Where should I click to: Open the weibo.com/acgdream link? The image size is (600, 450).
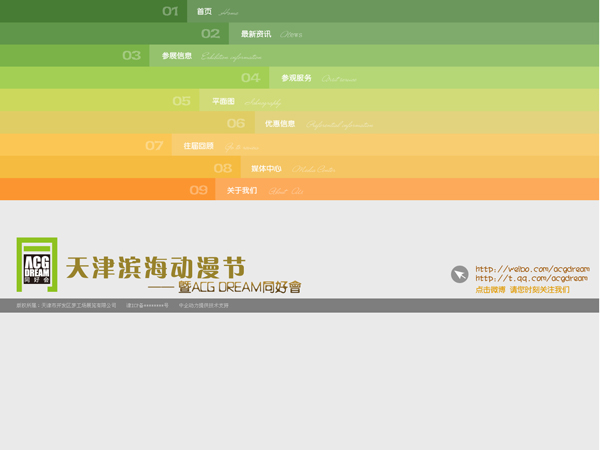(x=532, y=269)
